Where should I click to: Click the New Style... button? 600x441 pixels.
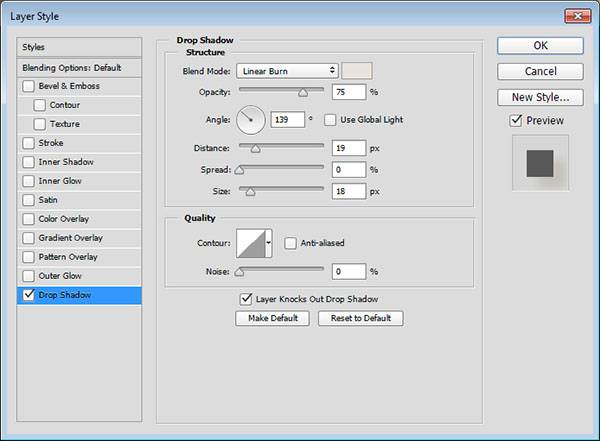pyautogui.click(x=540, y=97)
